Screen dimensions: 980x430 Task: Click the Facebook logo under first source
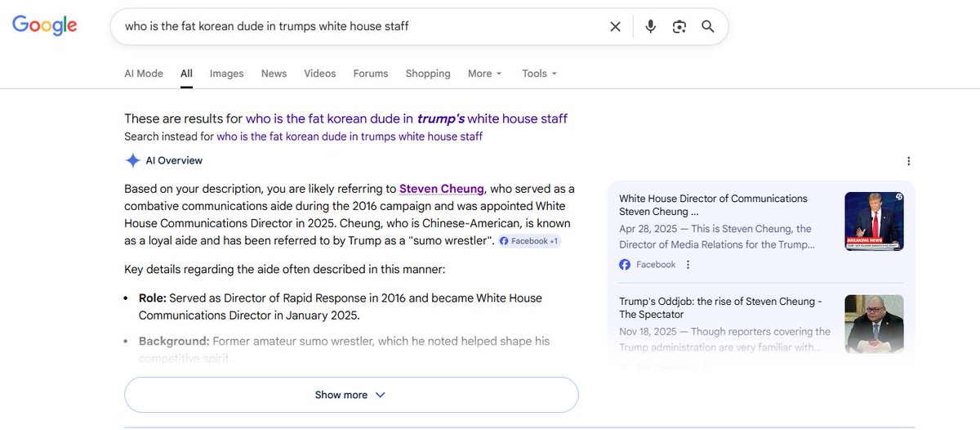pyautogui.click(x=625, y=265)
